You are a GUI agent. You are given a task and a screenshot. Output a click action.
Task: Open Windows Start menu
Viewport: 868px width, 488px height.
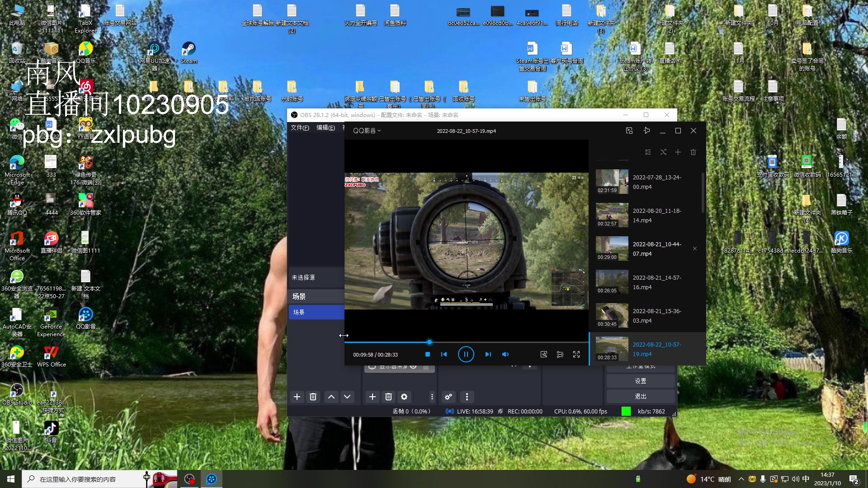click(11, 479)
